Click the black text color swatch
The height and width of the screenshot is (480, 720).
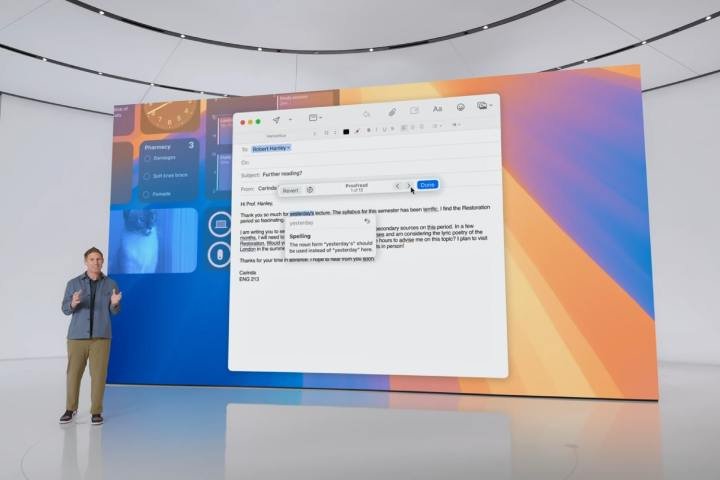coord(346,131)
